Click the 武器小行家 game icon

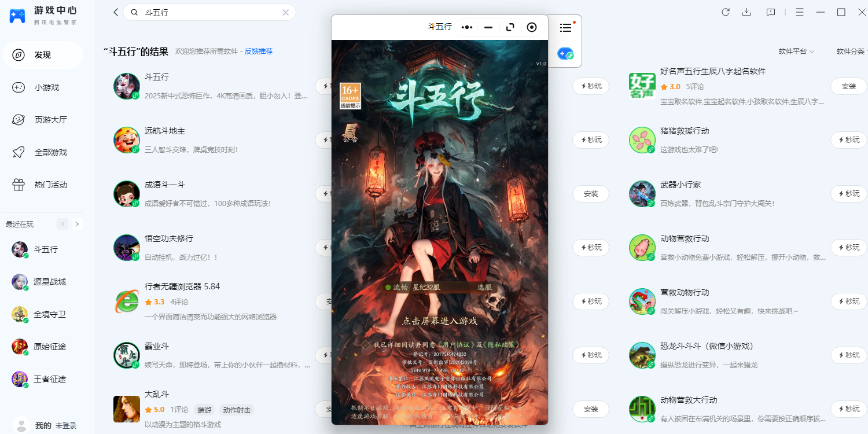coord(642,194)
